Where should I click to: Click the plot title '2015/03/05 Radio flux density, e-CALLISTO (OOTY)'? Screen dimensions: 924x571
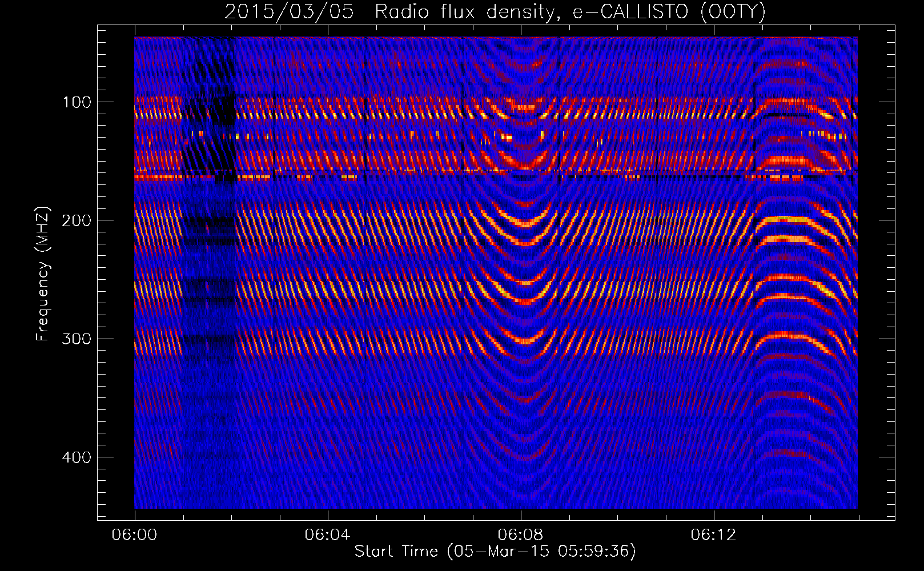click(495, 12)
